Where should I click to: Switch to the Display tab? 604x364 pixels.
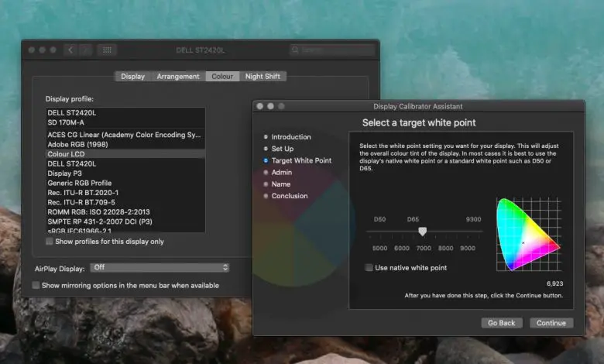pyautogui.click(x=133, y=76)
